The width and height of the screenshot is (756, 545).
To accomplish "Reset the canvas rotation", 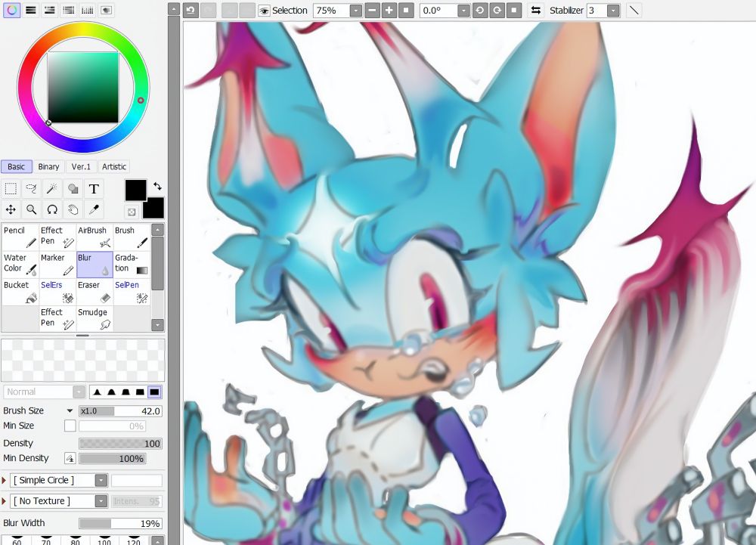I will [x=514, y=11].
